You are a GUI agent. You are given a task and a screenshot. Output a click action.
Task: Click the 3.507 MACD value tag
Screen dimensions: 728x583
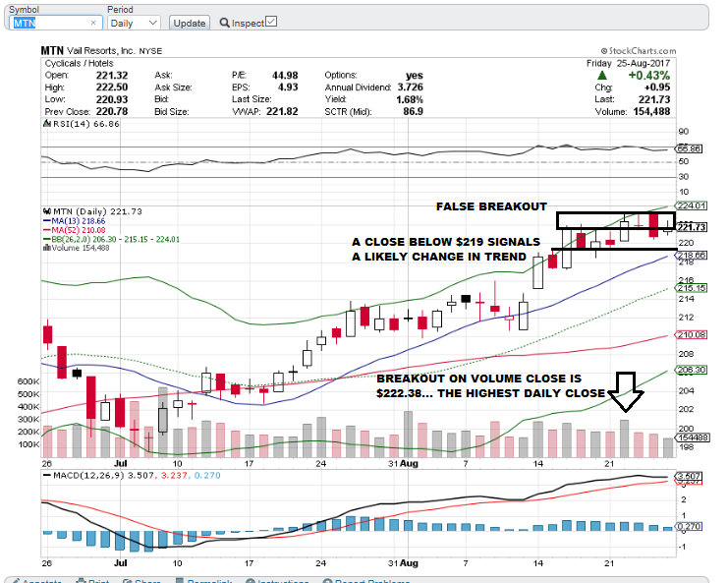coord(689,476)
